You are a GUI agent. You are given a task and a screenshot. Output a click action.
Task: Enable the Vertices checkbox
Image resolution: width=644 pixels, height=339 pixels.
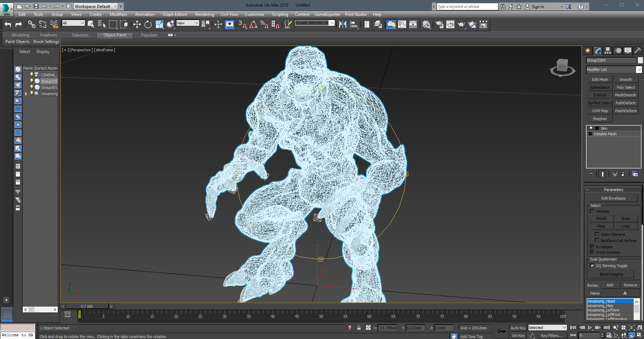click(x=592, y=211)
